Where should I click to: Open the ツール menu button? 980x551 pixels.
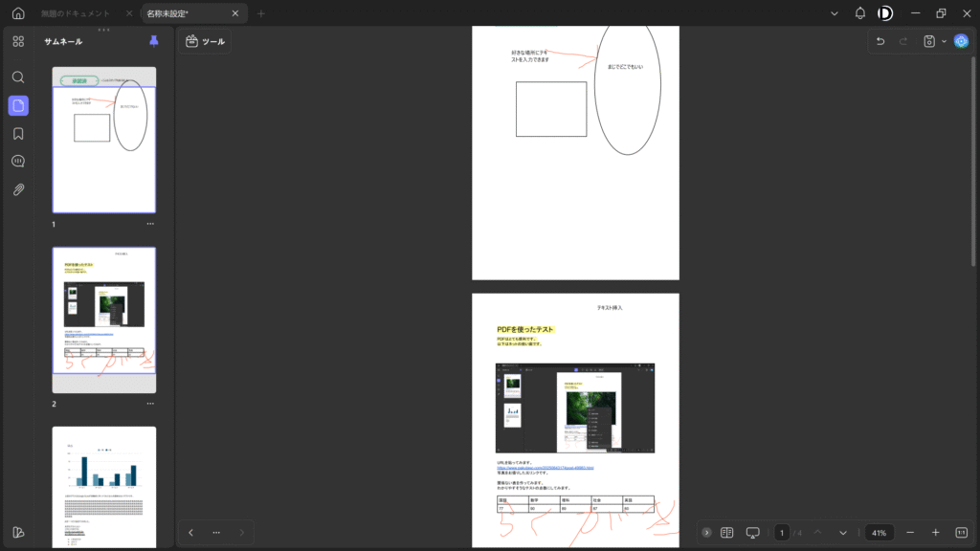tap(205, 41)
